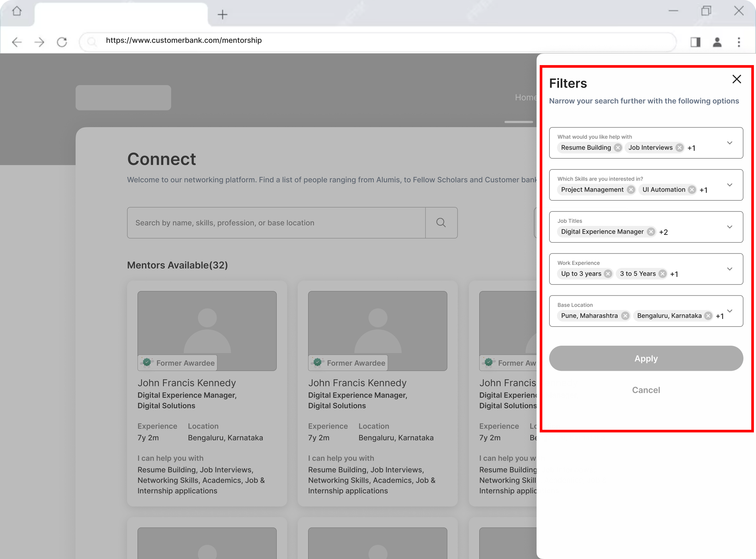Remove the Bengaluru, Karnataka location chip
The image size is (756, 559).
pos(708,316)
